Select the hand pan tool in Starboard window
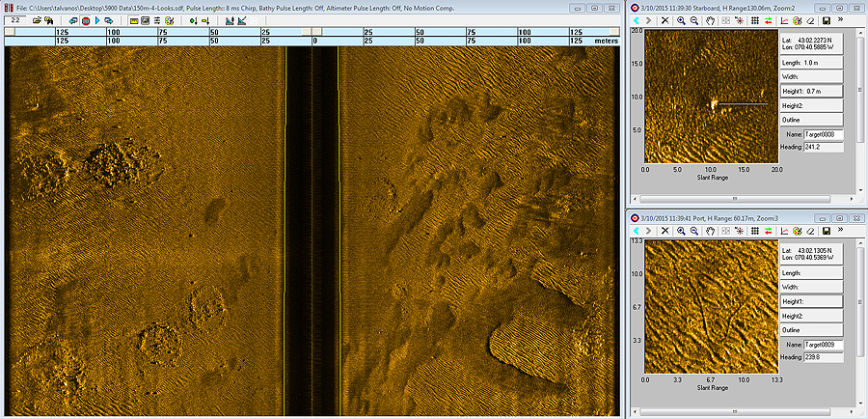The width and height of the screenshot is (868, 419). pos(711,20)
